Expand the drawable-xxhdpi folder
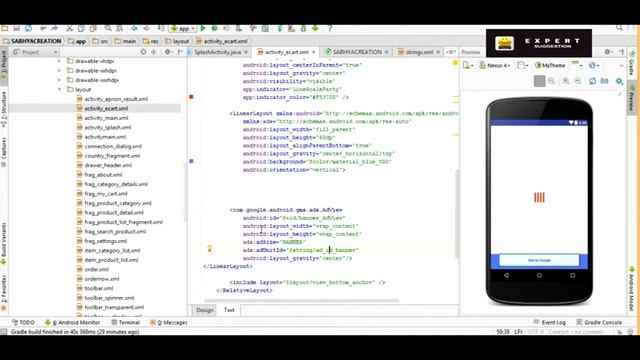This screenshot has width=640, height=360. coord(59,71)
